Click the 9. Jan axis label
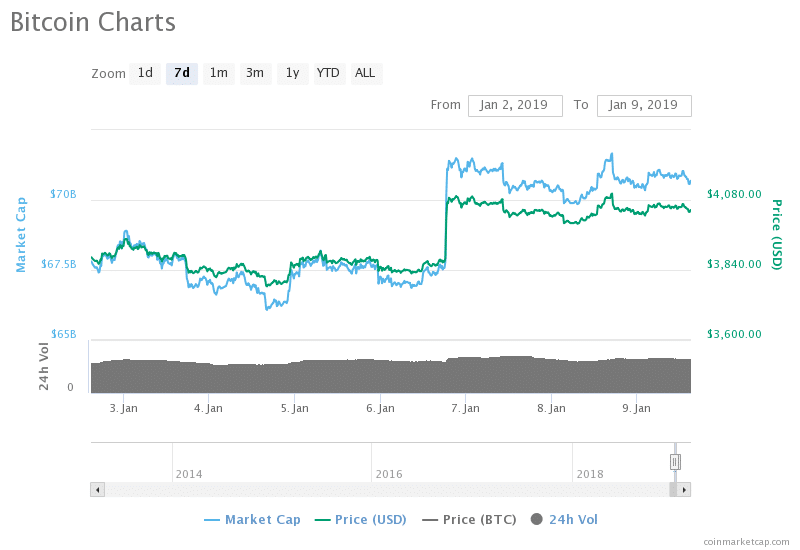 click(x=636, y=408)
